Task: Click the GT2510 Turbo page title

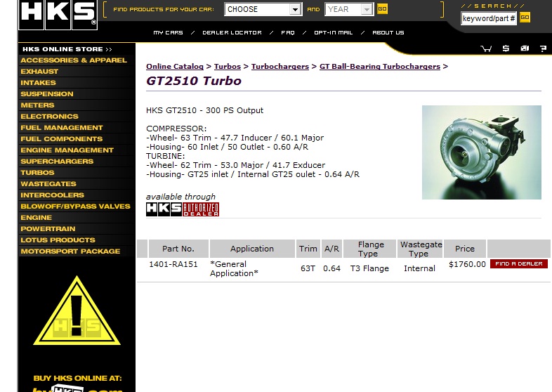Action: 194,81
